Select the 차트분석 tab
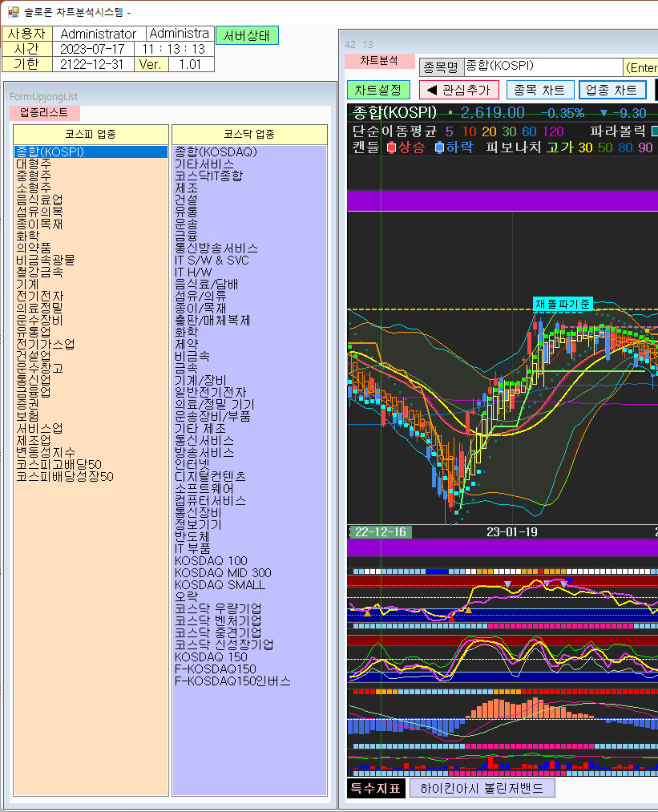This screenshot has width=658, height=812. point(379,61)
